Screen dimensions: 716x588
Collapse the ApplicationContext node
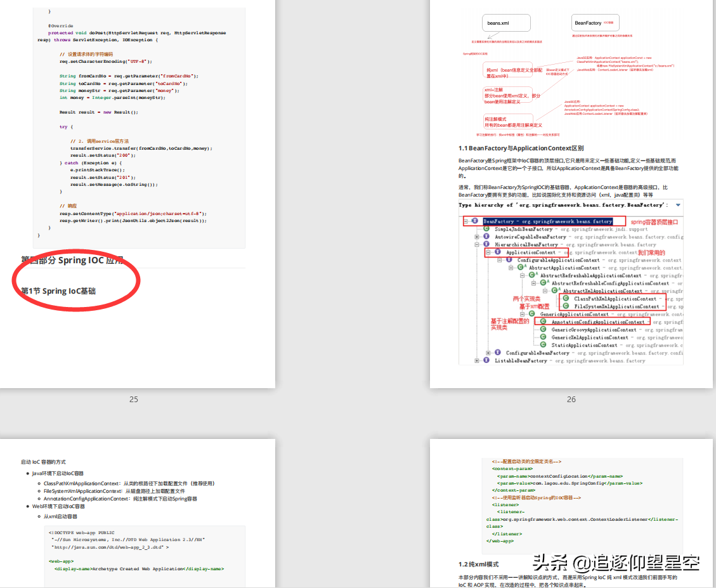tap(488, 252)
